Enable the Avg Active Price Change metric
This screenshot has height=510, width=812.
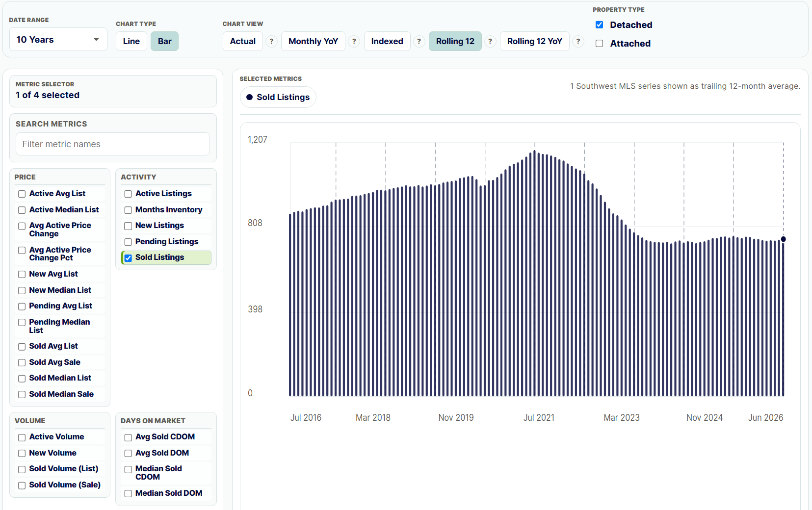22,226
